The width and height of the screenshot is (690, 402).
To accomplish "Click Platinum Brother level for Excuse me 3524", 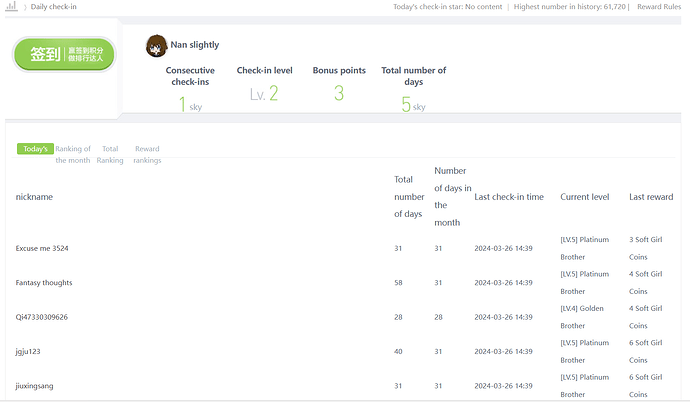I will tap(584, 248).
